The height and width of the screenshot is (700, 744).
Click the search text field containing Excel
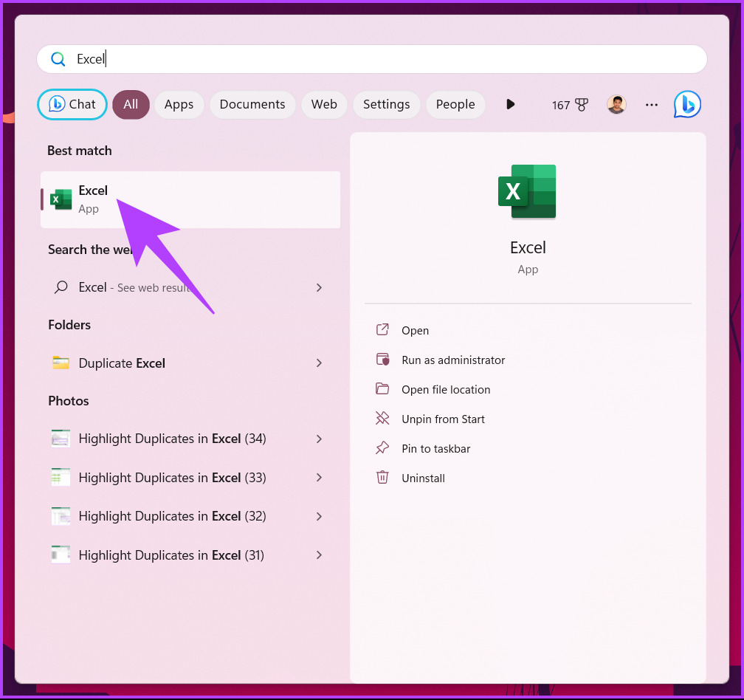[372, 59]
